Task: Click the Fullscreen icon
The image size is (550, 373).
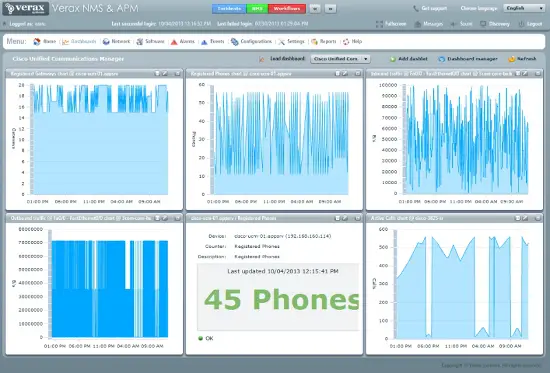Action: (x=379, y=24)
